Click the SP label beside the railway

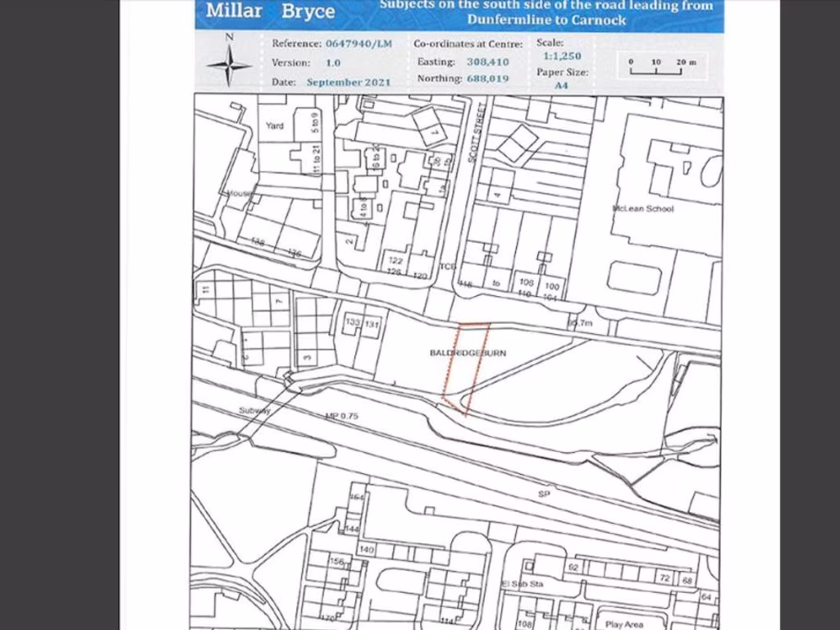click(x=543, y=495)
